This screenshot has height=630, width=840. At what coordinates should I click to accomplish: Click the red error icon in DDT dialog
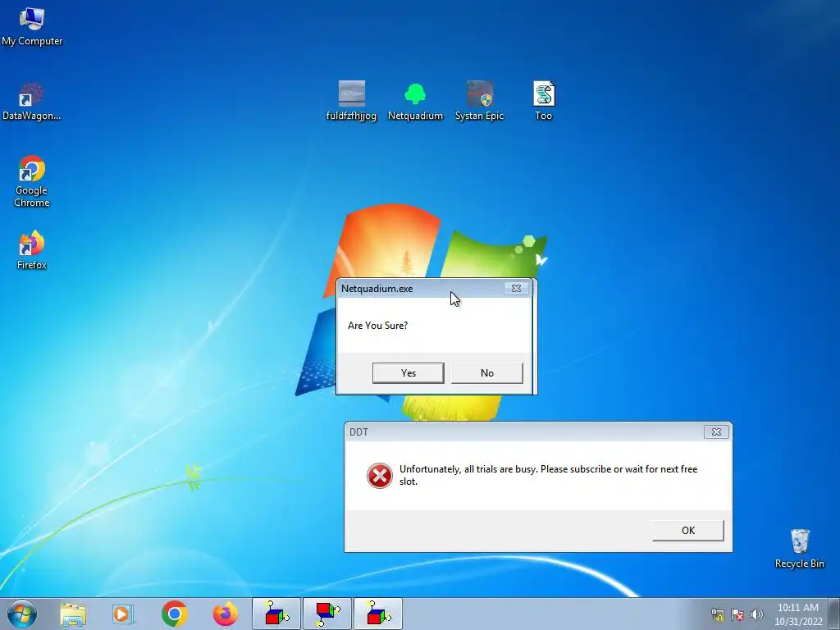[x=379, y=476]
